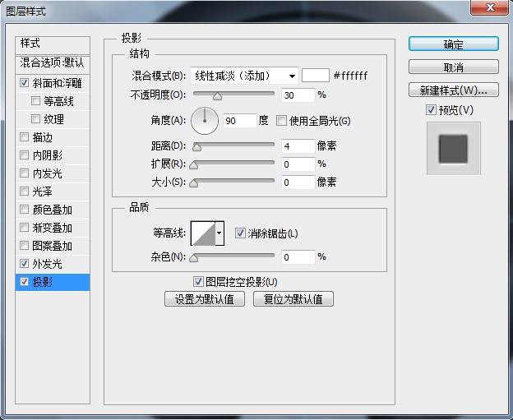Toggle 图层挖空投影(U) checkbox

[x=198, y=282]
